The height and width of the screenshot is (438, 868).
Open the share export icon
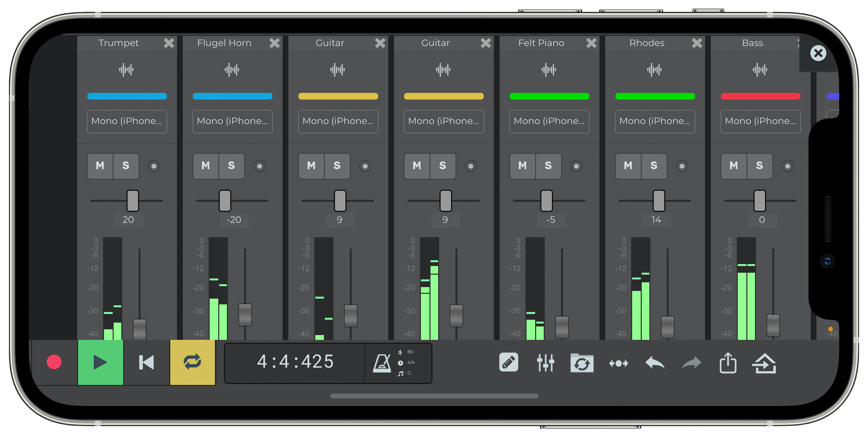pos(728,363)
